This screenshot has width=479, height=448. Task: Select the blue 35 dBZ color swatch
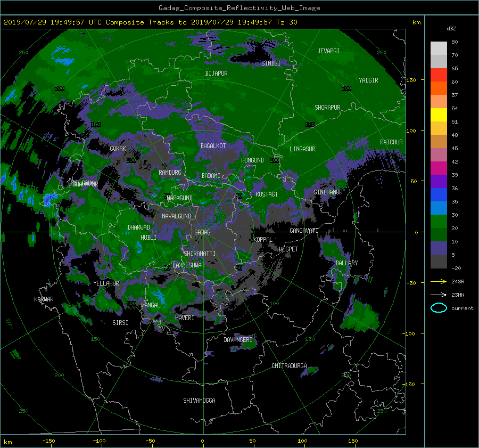coord(439,195)
